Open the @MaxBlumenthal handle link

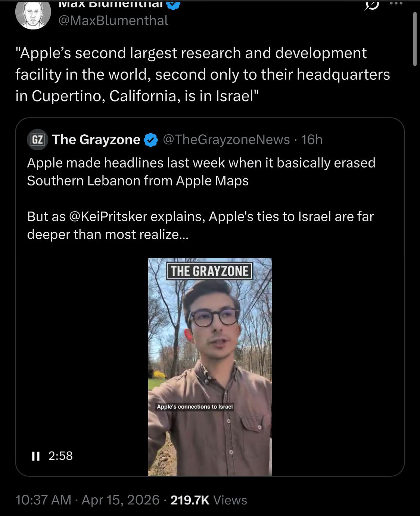(113, 21)
